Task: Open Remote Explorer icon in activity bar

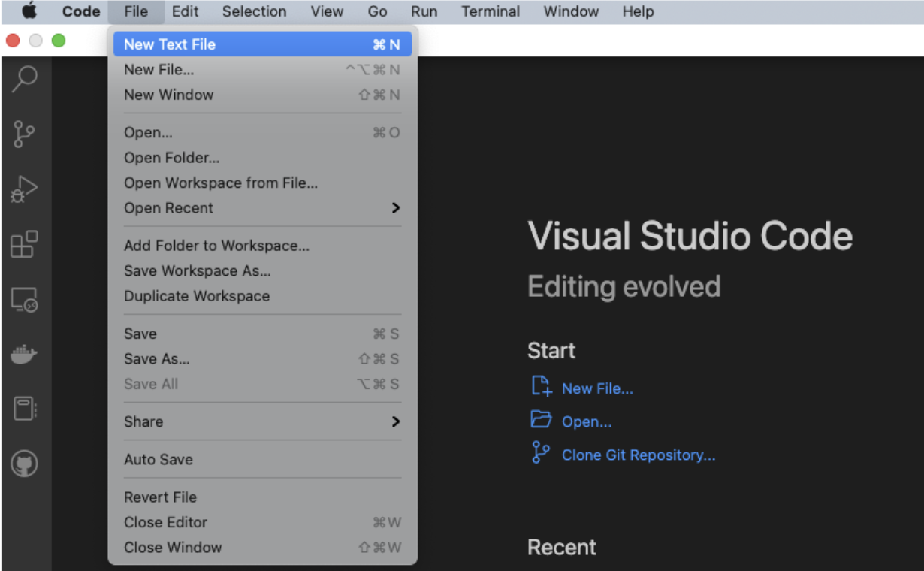Action: pyautogui.click(x=25, y=300)
